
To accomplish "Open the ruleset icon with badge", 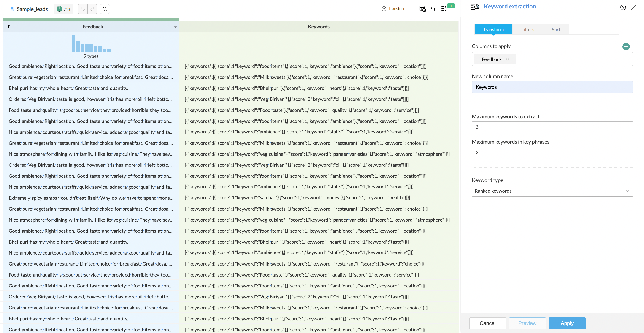I will [x=444, y=9].
